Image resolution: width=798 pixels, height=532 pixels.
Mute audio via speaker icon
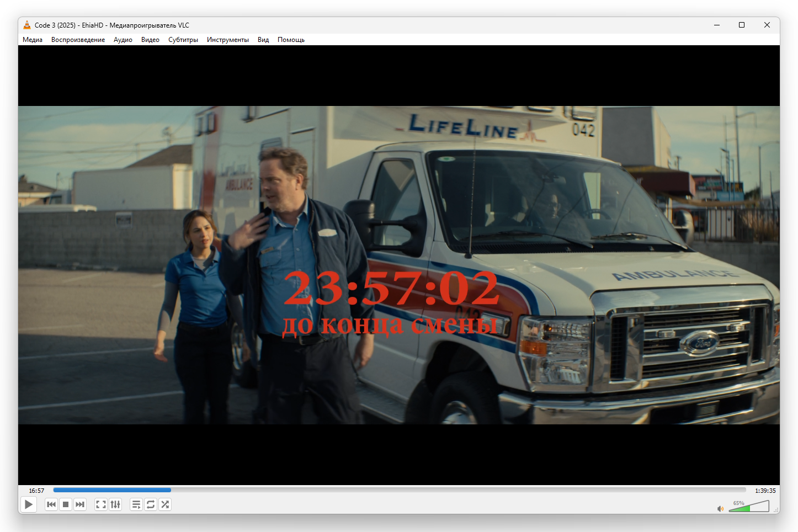click(720, 508)
